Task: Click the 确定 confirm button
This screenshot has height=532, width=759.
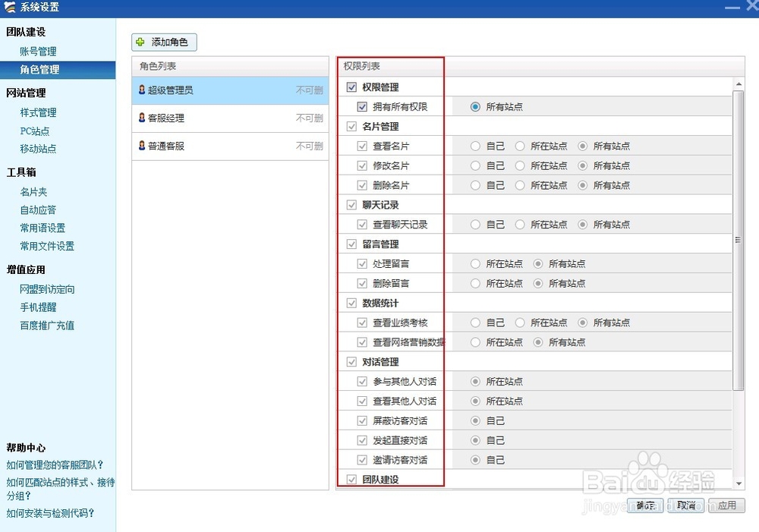Action: (x=644, y=505)
